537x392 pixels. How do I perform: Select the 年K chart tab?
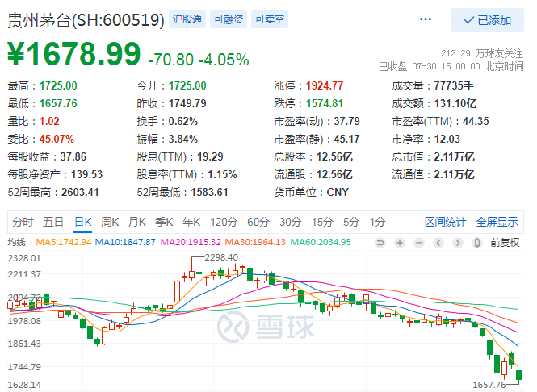pos(191,222)
